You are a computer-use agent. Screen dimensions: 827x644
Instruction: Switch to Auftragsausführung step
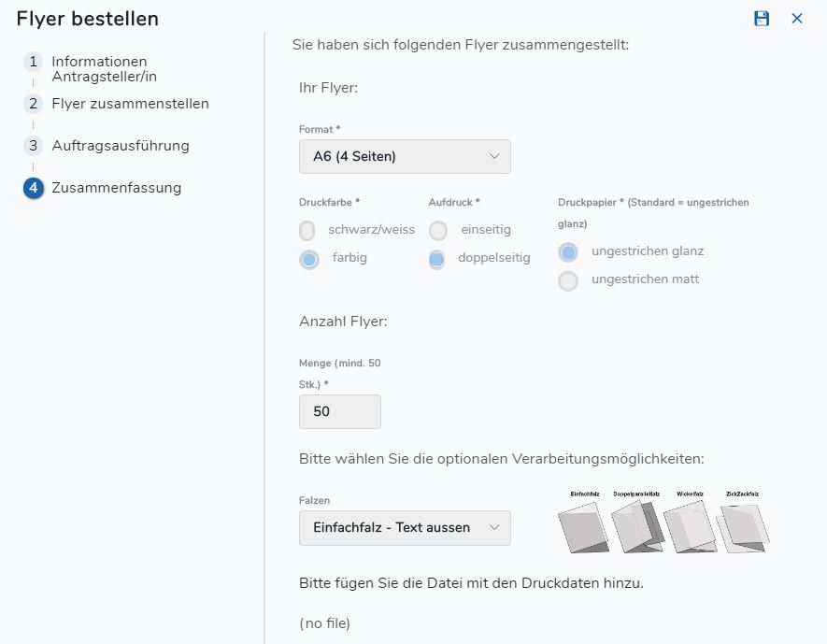[x=121, y=146]
